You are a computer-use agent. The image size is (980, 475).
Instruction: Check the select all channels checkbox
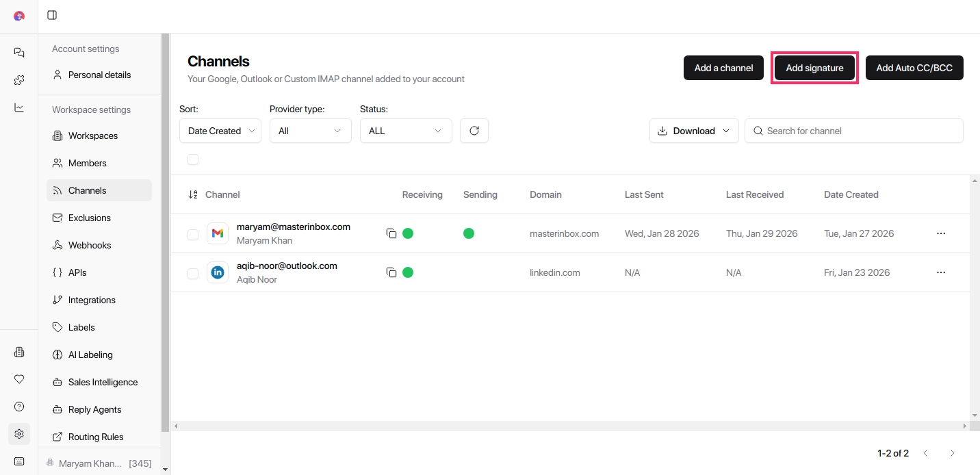193,159
